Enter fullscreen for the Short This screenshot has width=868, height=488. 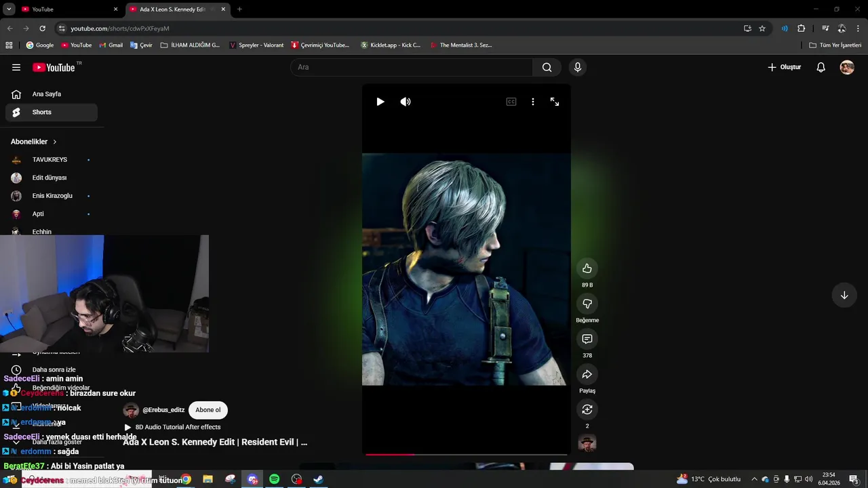tap(555, 102)
